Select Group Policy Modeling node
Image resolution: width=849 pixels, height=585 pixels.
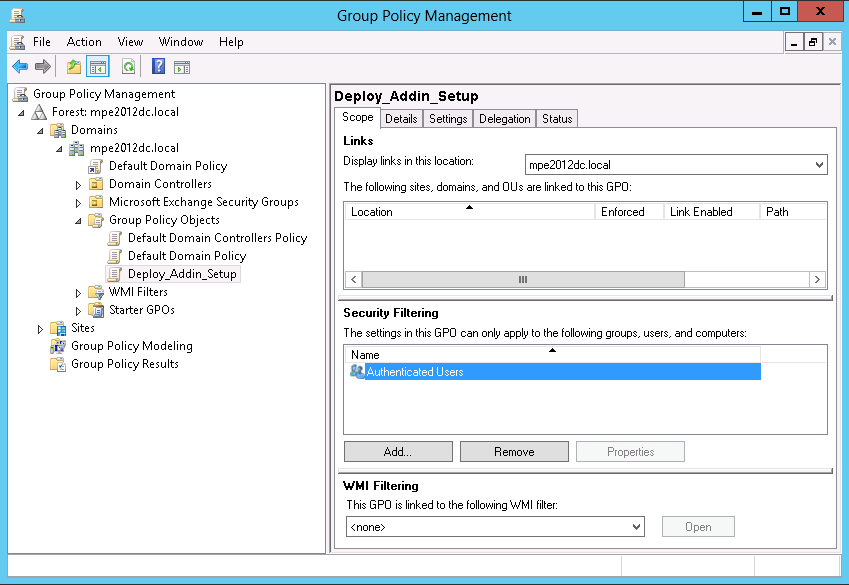[x=131, y=346]
